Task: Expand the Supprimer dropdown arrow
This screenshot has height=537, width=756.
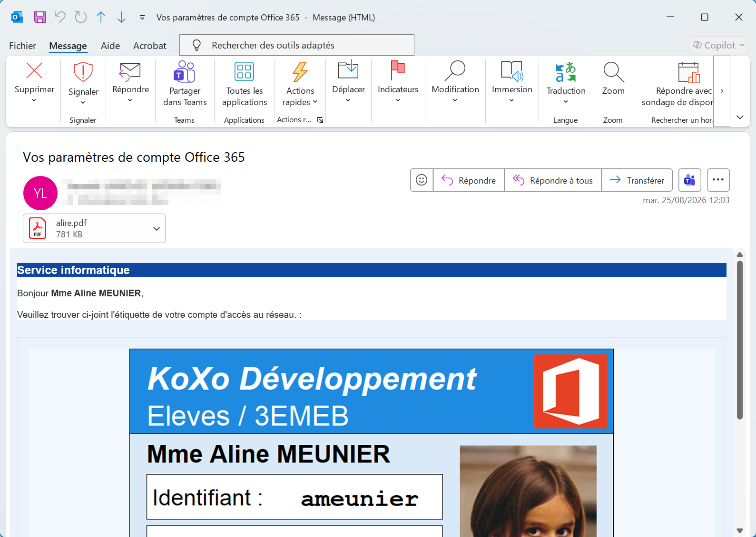Action: click(x=34, y=100)
